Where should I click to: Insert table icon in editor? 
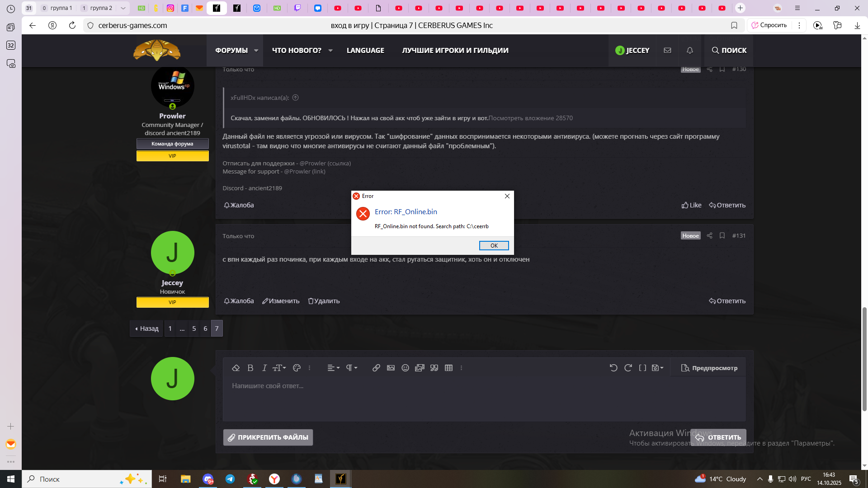[448, 368]
